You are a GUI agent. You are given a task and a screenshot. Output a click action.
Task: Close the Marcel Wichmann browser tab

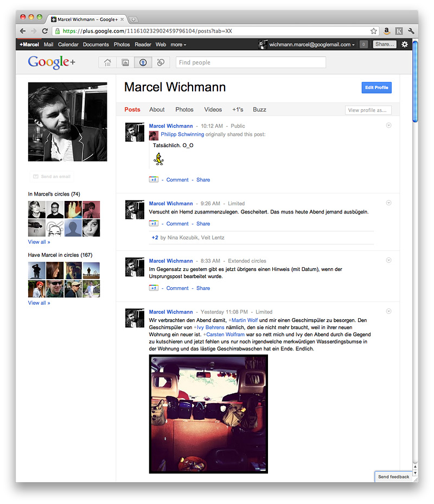pyautogui.click(x=122, y=20)
